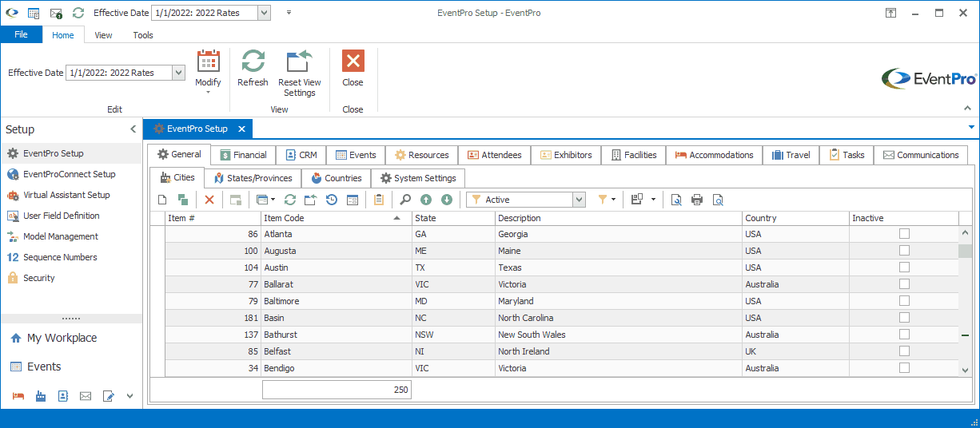Open the Financial tab

click(x=243, y=155)
